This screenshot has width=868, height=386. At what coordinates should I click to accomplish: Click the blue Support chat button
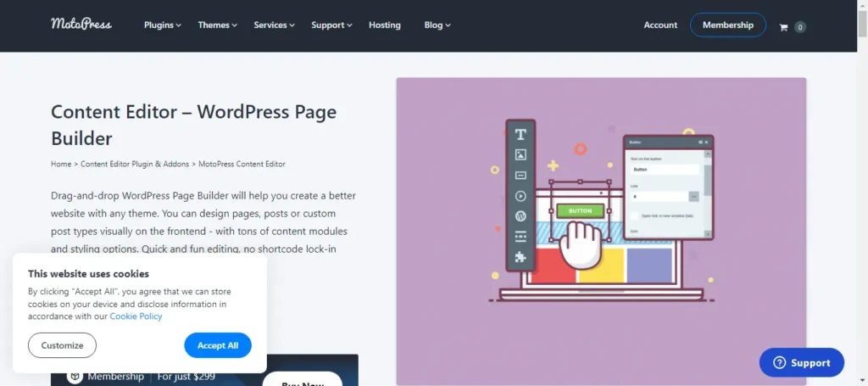pos(802,363)
